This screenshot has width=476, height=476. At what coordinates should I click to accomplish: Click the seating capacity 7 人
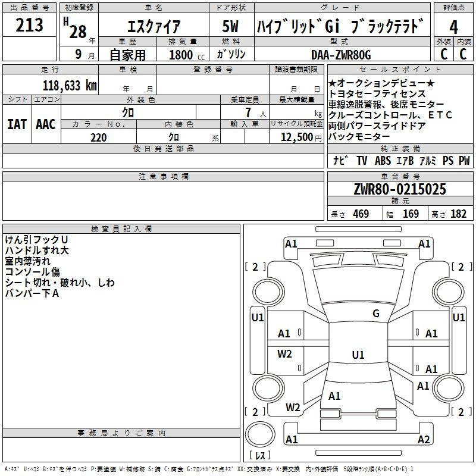point(255,112)
